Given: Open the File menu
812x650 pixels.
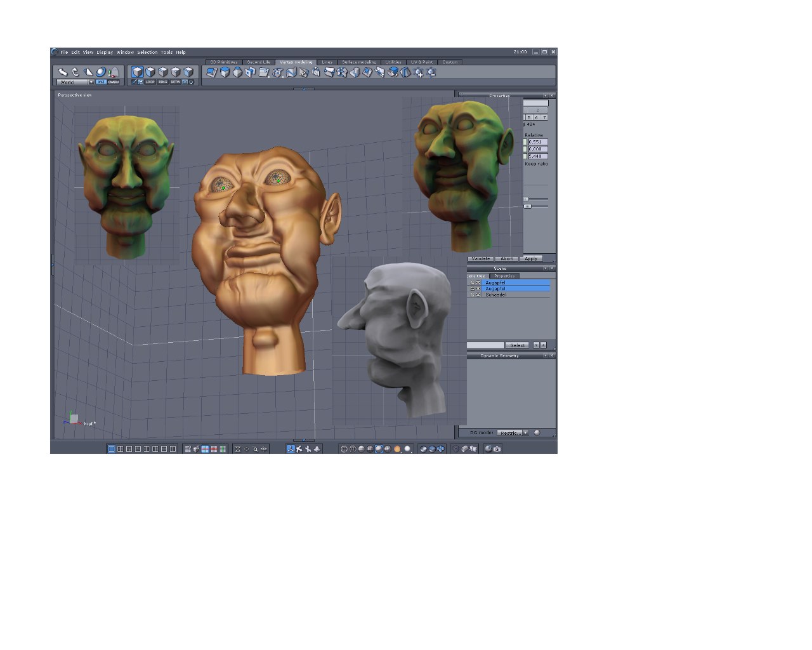Looking at the screenshot, I should 64,52.
